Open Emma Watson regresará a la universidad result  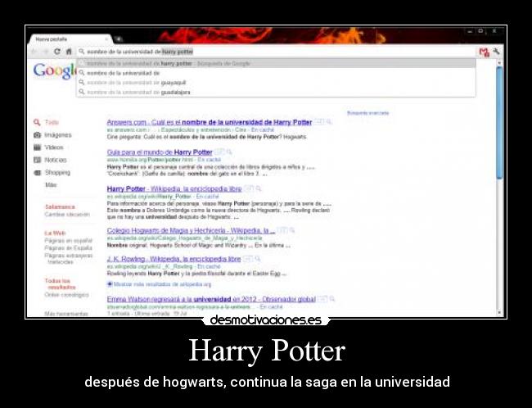[x=211, y=299]
